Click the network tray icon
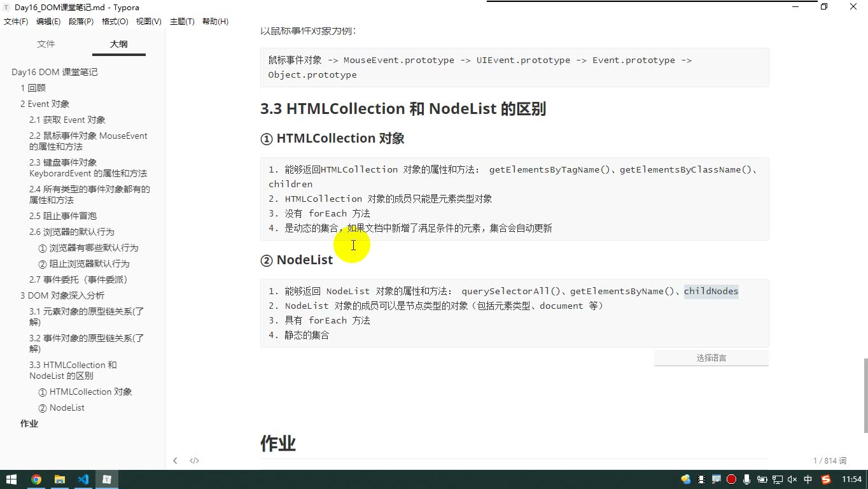Image resolution: width=868 pixels, height=489 pixels. (x=777, y=479)
